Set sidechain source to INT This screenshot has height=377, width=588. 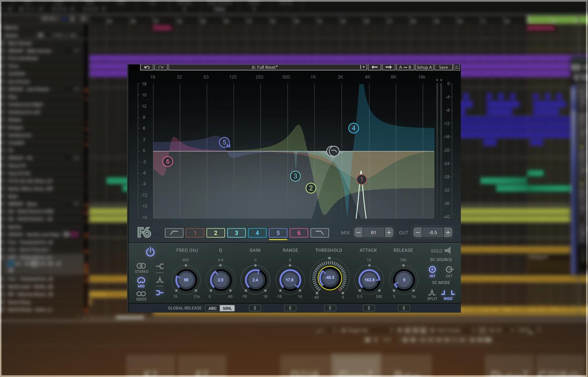tap(432, 272)
